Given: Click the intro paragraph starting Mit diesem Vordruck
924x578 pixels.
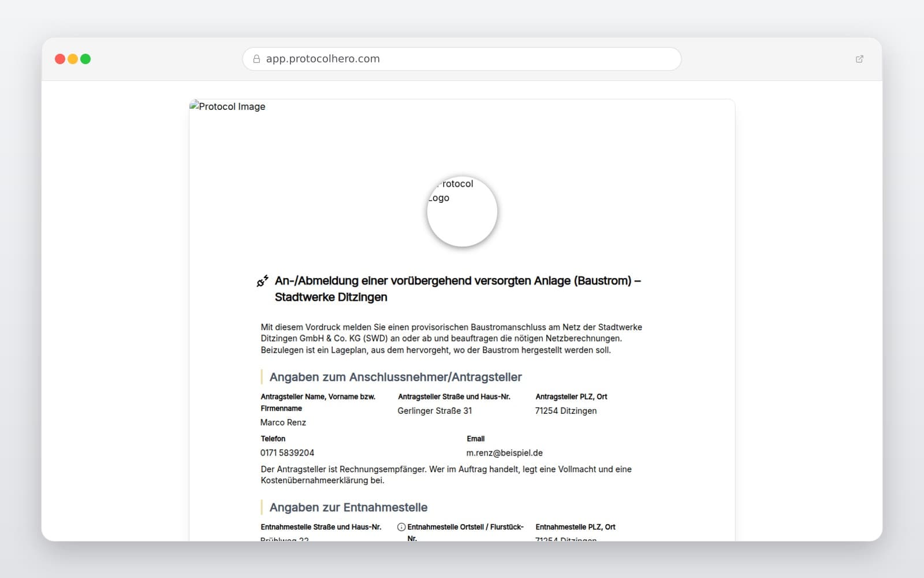Looking at the screenshot, I should (452, 339).
